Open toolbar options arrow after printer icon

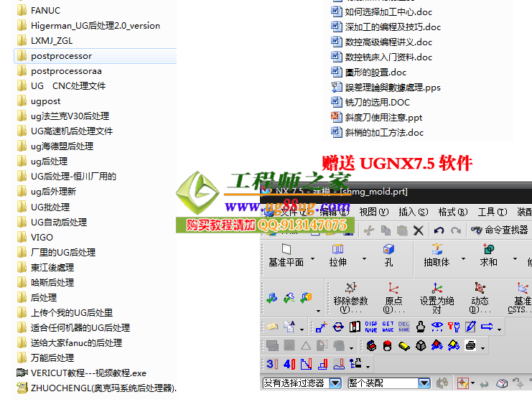[482, 348]
